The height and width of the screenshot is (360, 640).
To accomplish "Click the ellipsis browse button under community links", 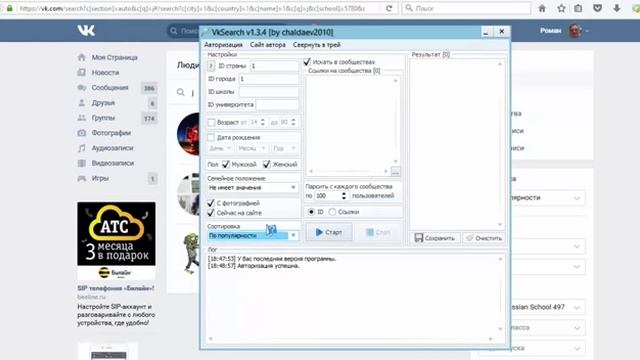I will coord(396,172).
